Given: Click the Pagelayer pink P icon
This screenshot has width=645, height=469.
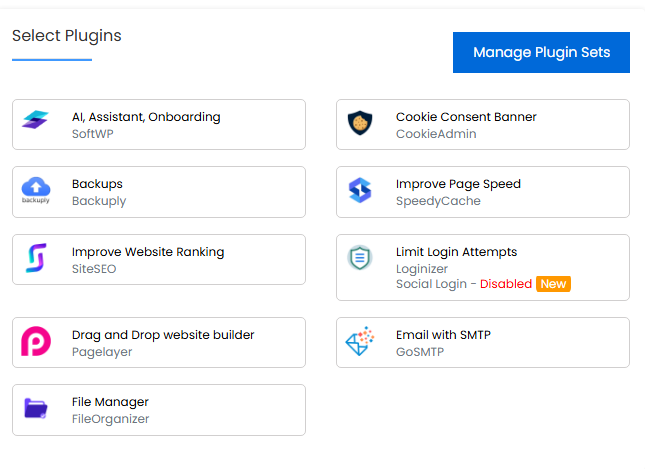Looking at the screenshot, I should click(x=36, y=341).
